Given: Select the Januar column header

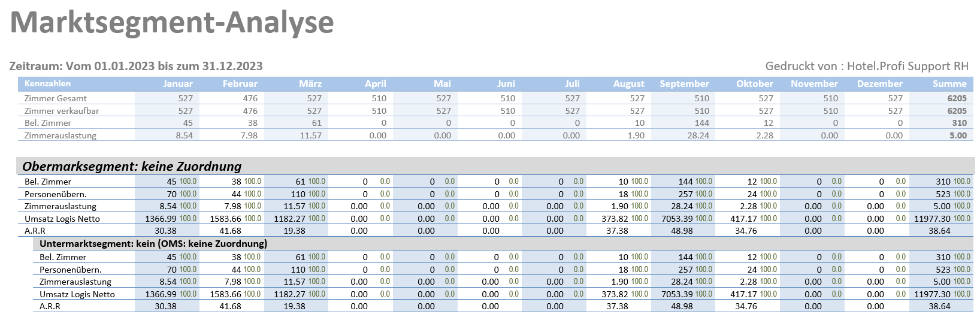Looking at the screenshot, I should pyautogui.click(x=178, y=84).
